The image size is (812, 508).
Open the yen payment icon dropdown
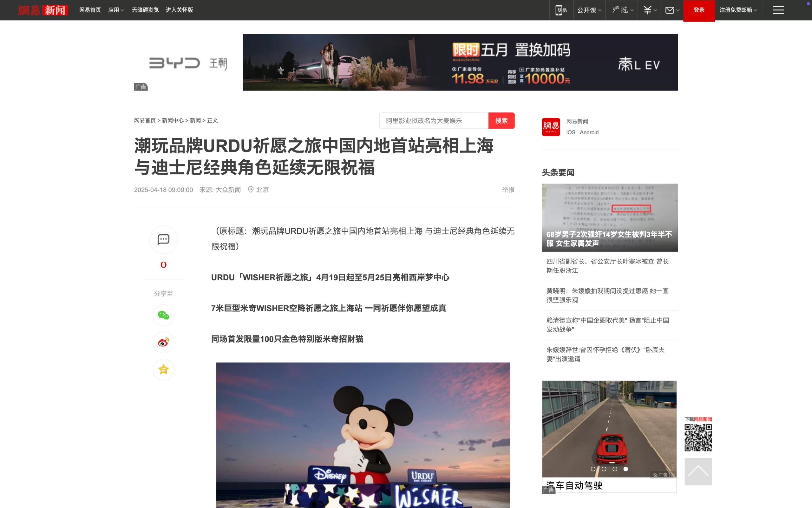[650, 10]
